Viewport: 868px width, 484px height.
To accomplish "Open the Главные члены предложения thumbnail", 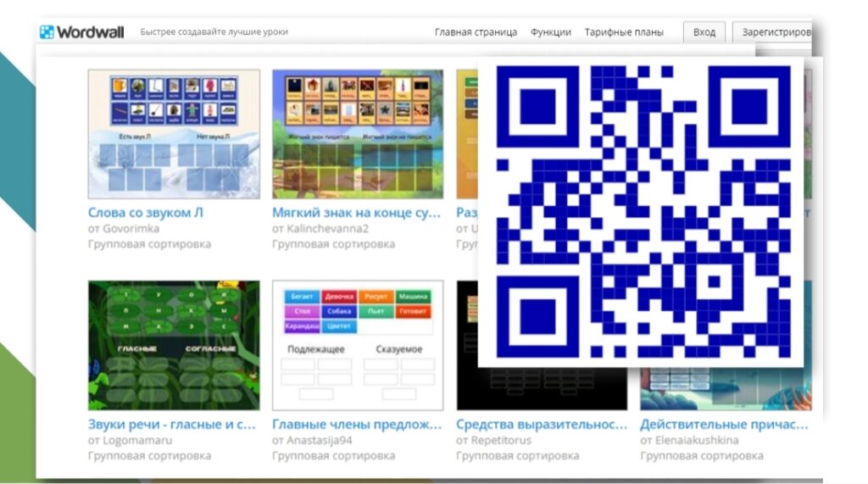I will [358, 346].
